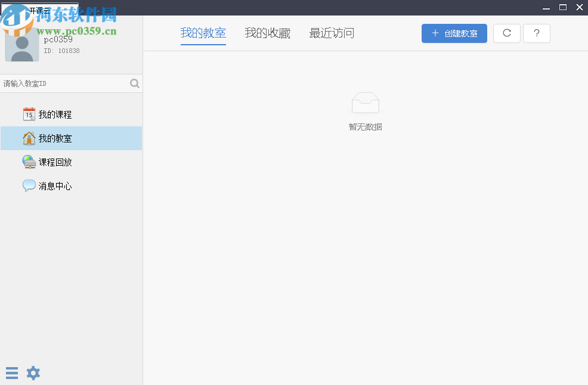Switch to the 最近访问 tab
Screen dimensions: 588x385
tap(332, 33)
